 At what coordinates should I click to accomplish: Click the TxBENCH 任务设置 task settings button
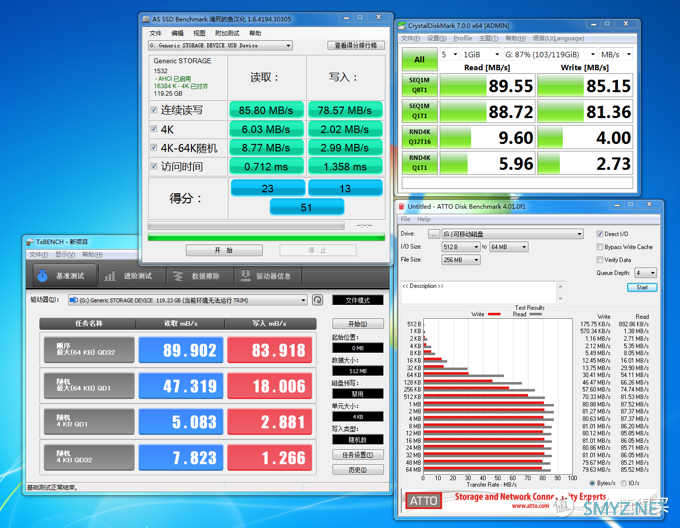tap(357, 455)
